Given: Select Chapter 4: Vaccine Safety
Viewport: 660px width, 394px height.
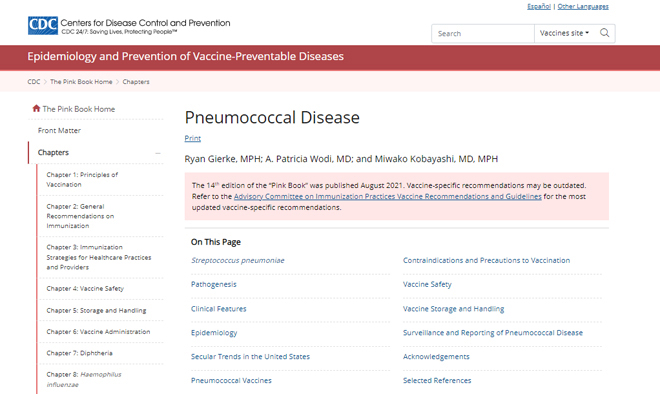Looking at the screenshot, I should tap(85, 289).
